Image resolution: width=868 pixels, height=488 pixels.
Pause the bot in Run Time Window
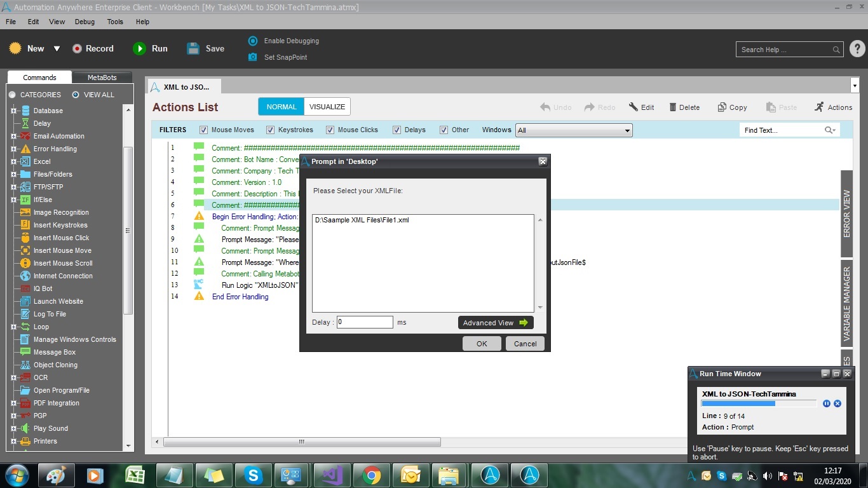[827, 403]
